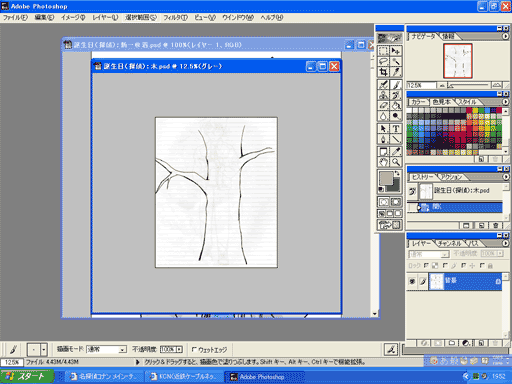The image size is (512, 384).
Task: Switch to Adobe Photoshop taskbar button
Action: click(264, 377)
